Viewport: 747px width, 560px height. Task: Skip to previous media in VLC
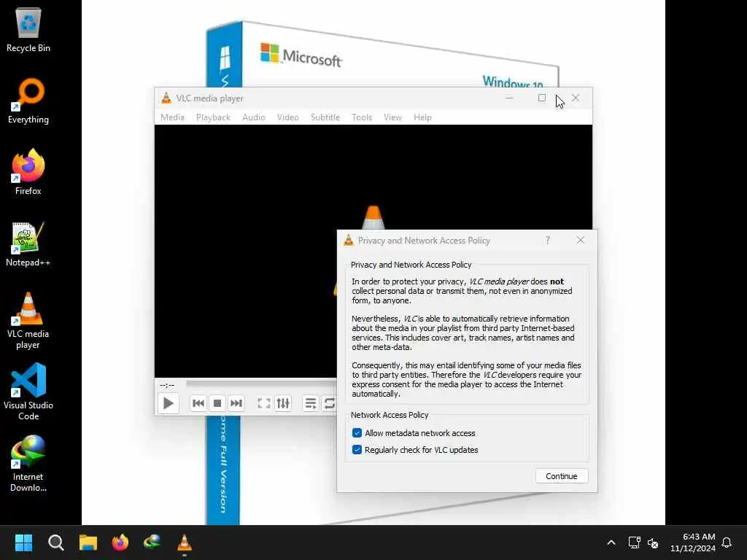coord(198,403)
